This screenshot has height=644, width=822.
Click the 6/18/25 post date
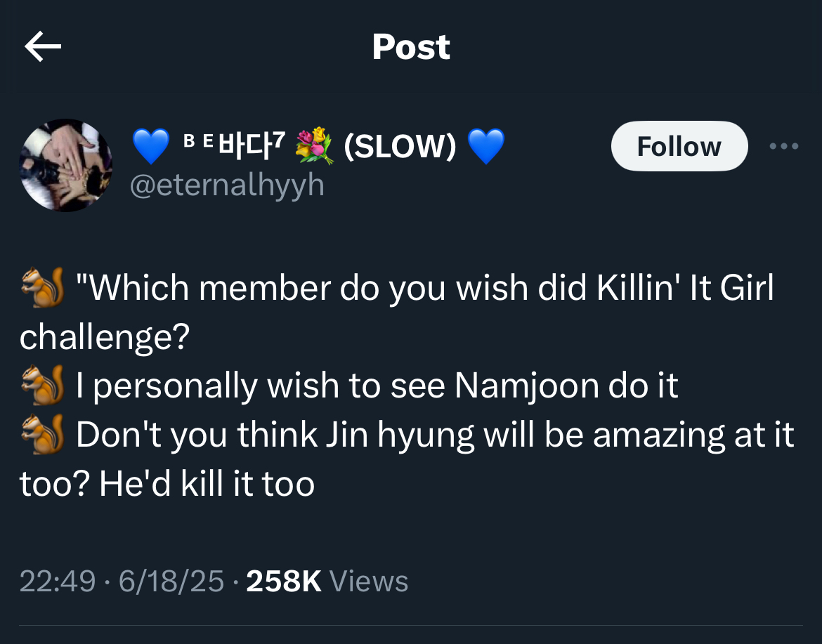coord(171,581)
